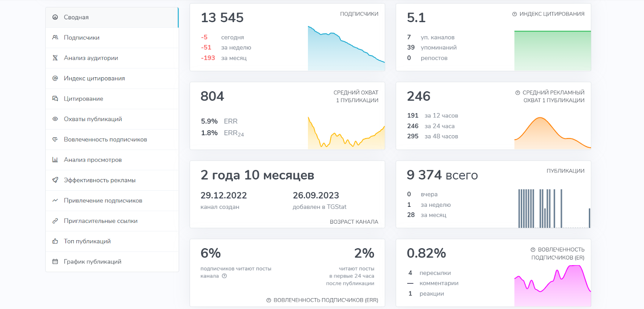The image size is (644, 309).
Task: Click the Индекс цитирования @ icon
Action: pos(55,78)
